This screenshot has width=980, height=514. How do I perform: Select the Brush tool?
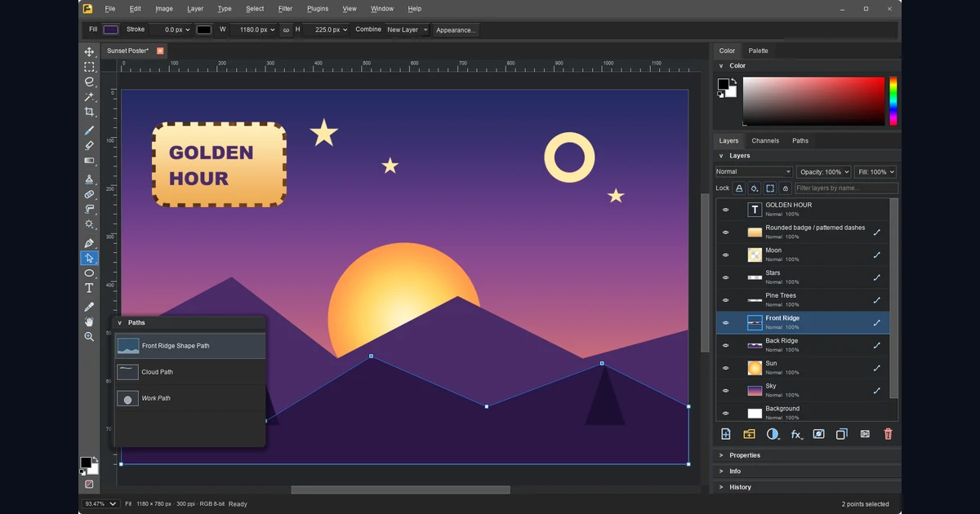[89, 131]
